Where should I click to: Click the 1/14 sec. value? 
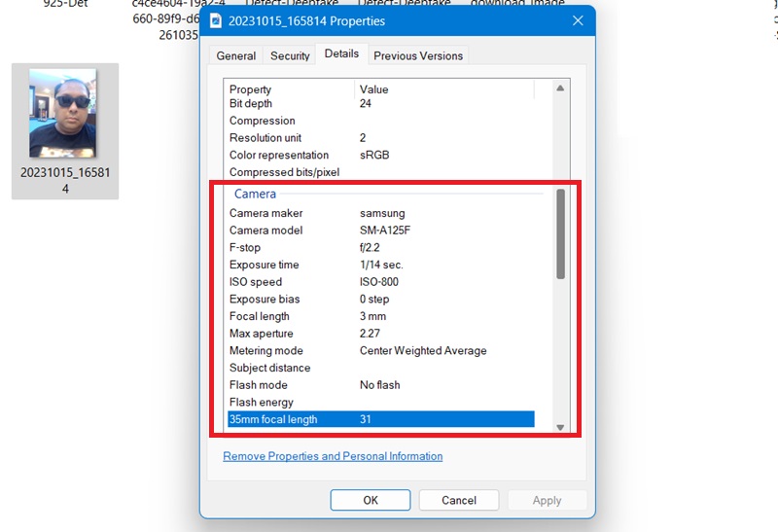point(381,265)
